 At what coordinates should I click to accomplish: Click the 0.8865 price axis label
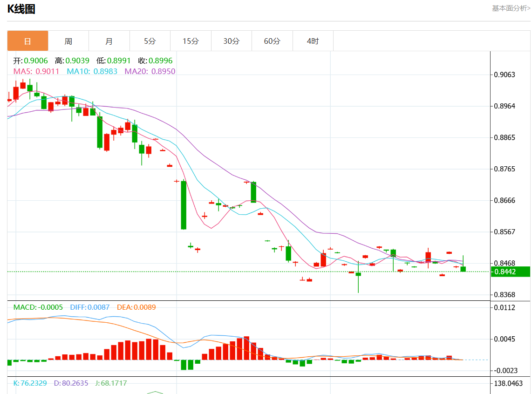(x=505, y=137)
